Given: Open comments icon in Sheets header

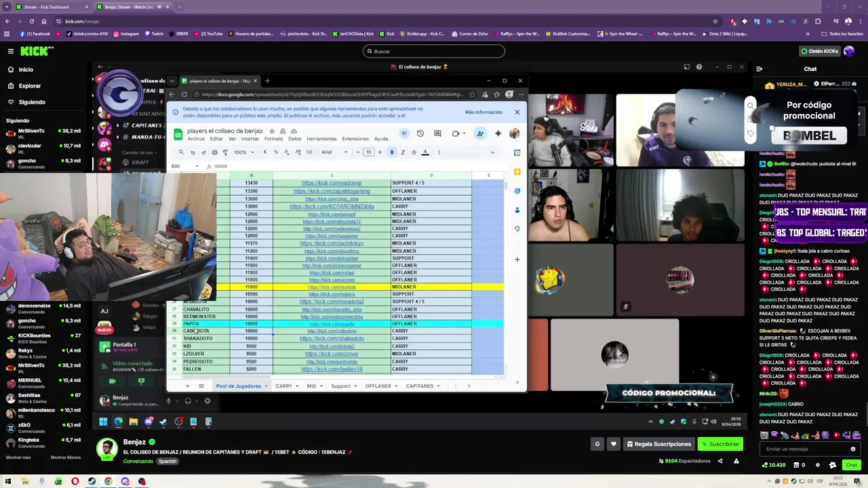Looking at the screenshot, I should tap(437, 134).
